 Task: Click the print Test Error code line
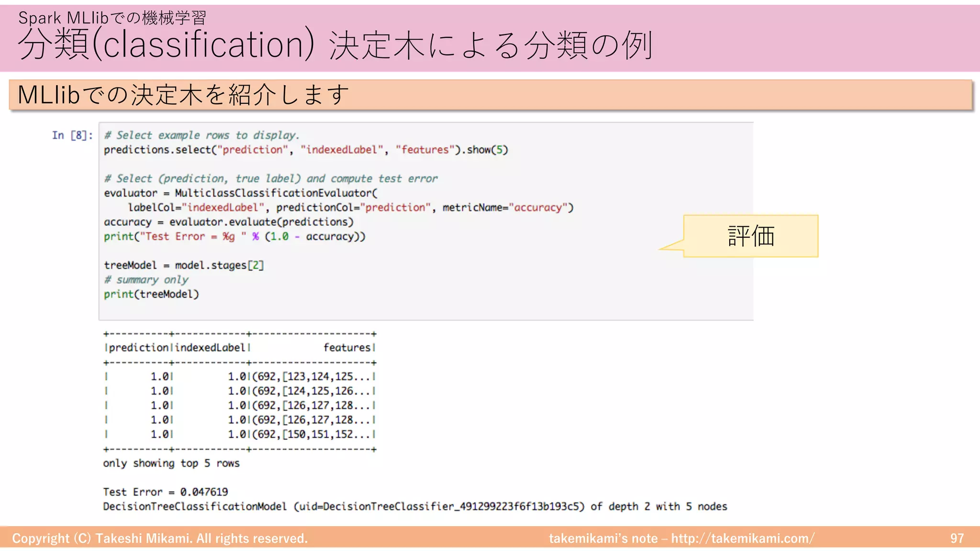[x=234, y=236]
